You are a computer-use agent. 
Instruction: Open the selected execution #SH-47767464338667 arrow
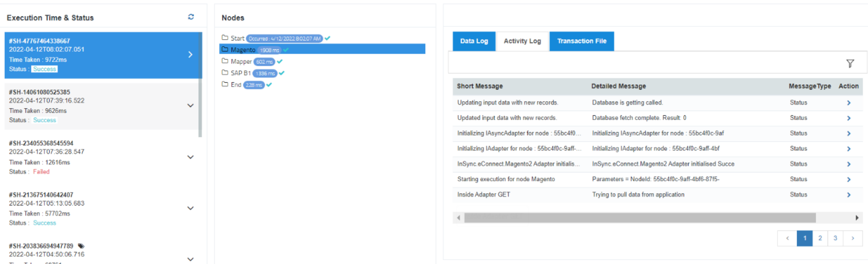point(190,55)
